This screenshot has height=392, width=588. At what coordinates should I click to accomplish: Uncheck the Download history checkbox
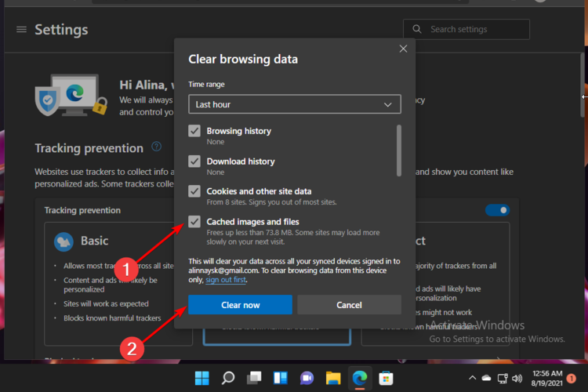194,162
